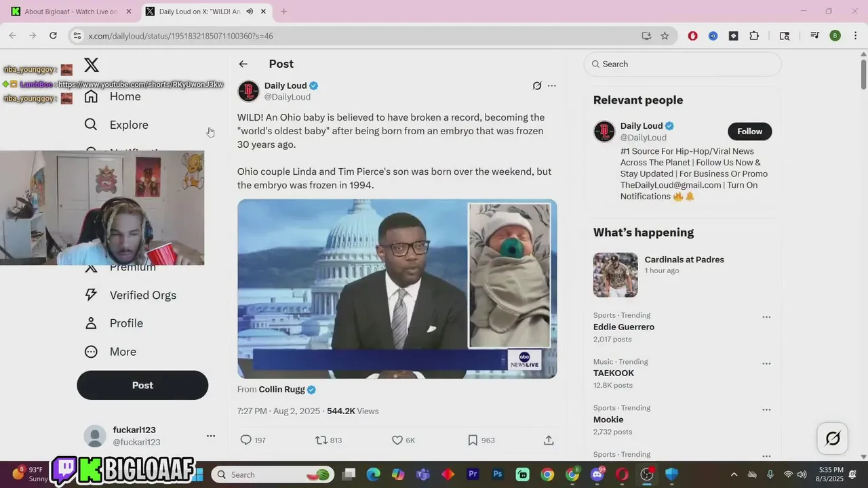Open Daily Loud avatar on post
This screenshot has width=868, height=488.
[248, 91]
